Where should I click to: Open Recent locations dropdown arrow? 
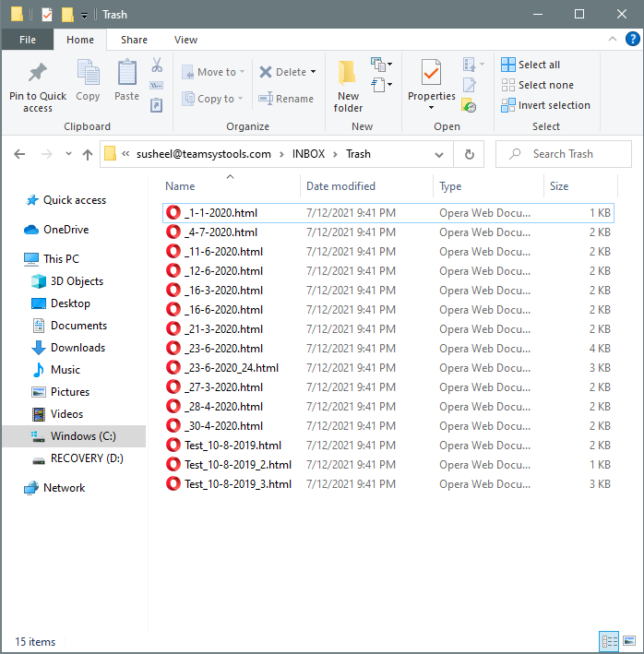tap(68, 154)
